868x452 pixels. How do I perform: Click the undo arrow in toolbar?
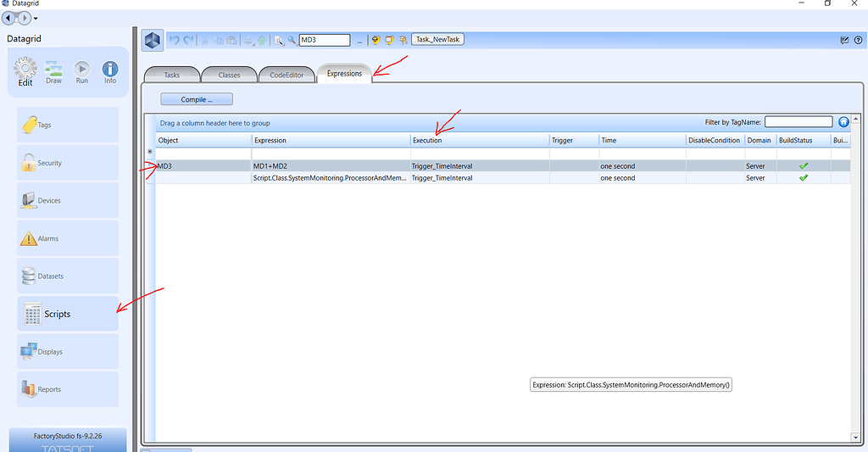point(174,40)
